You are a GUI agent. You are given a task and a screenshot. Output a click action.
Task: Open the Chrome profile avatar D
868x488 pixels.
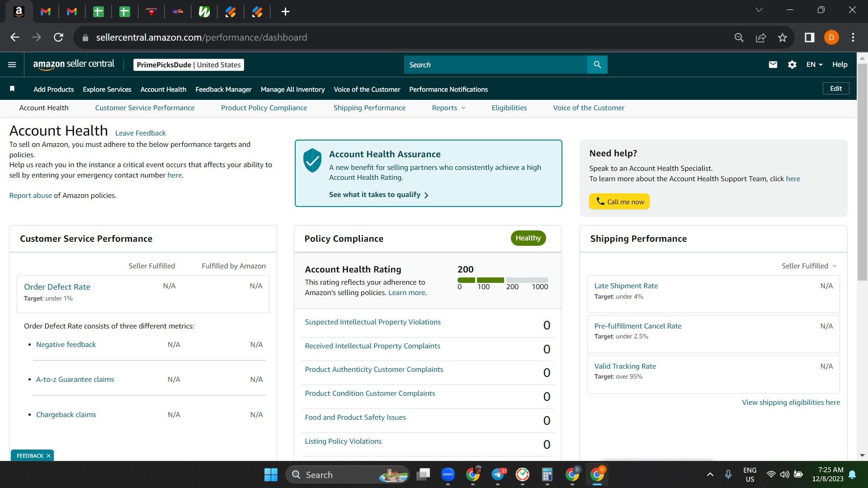831,38
